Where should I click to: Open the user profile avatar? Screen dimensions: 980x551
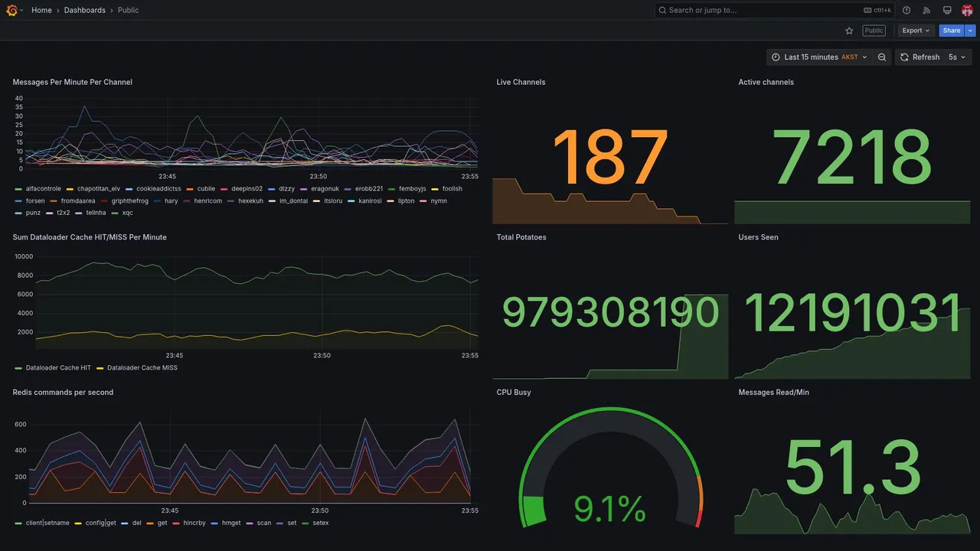click(967, 10)
